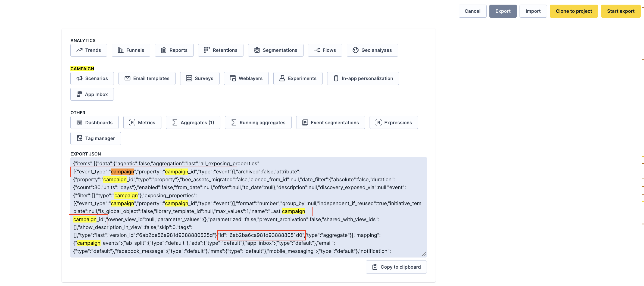Click the Running aggregates sigma icon
The image size is (644, 286).
(x=234, y=123)
